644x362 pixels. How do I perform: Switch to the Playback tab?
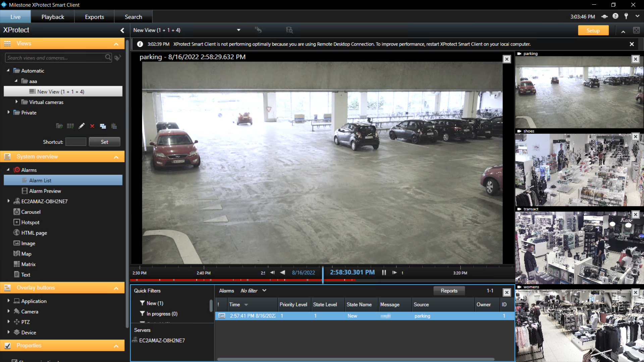[53, 17]
